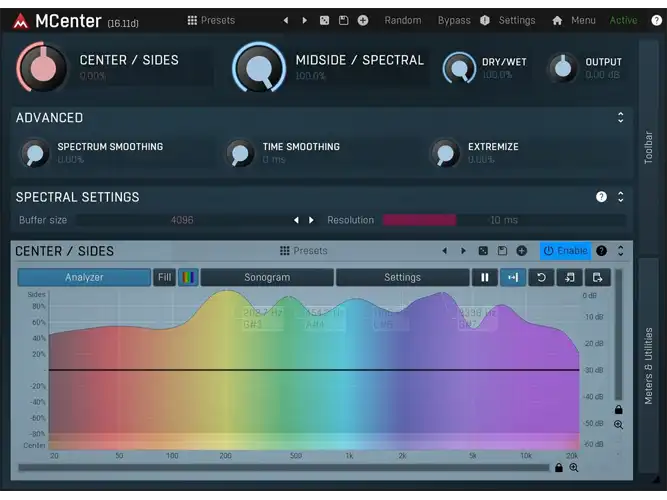Click the Active status label

(x=623, y=20)
